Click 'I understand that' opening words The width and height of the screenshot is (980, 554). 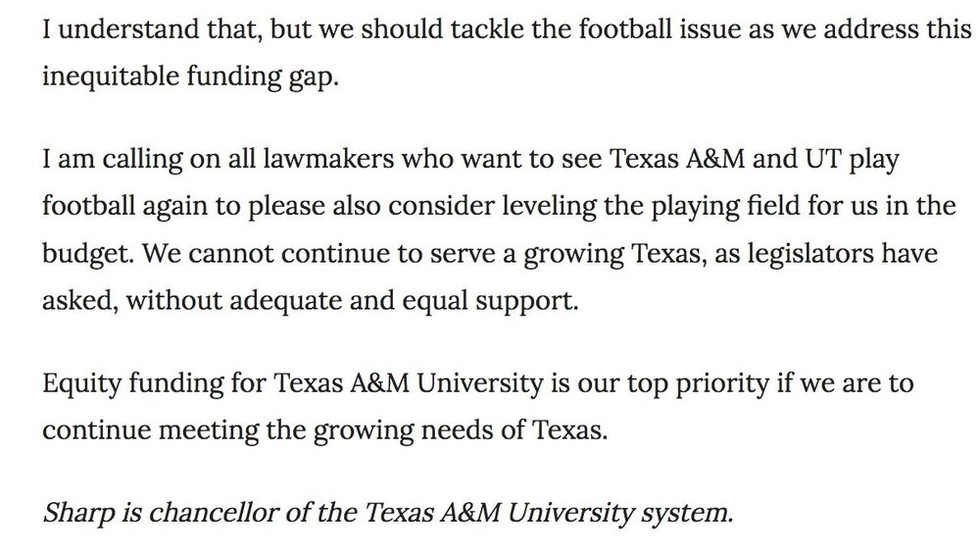pos(151,29)
